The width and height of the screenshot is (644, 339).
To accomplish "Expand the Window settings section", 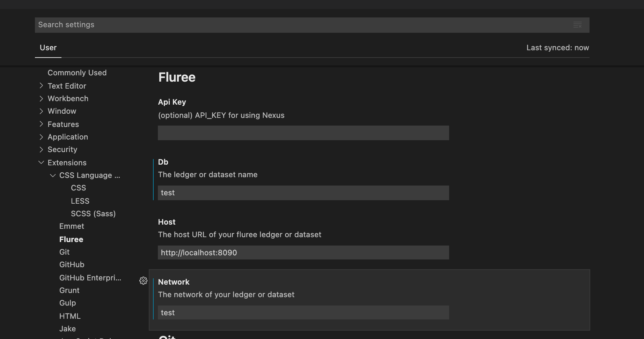I will pos(41,111).
